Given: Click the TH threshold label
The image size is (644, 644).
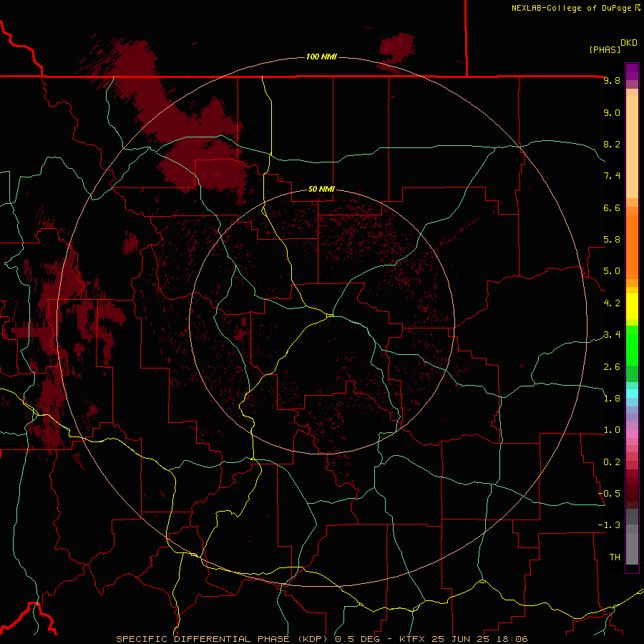Looking at the screenshot, I should coord(615,557).
